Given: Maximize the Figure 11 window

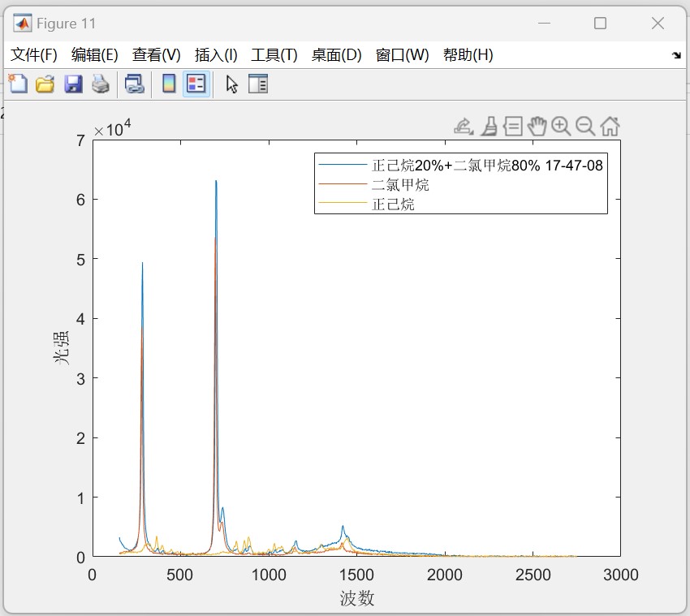Looking at the screenshot, I should pos(600,23).
